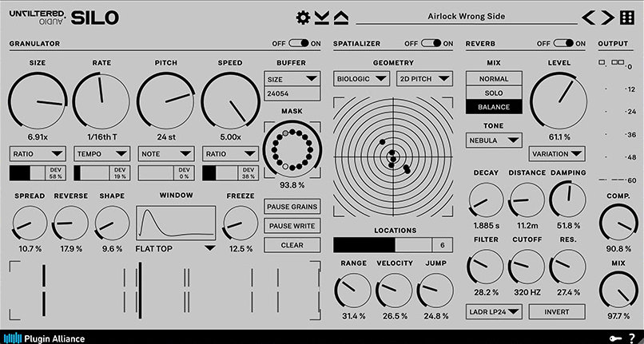Image resolution: width=644 pixels, height=344 pixels.
Task: Open the Pitch NOTE mode dropdown
Action: click(166, 154)
